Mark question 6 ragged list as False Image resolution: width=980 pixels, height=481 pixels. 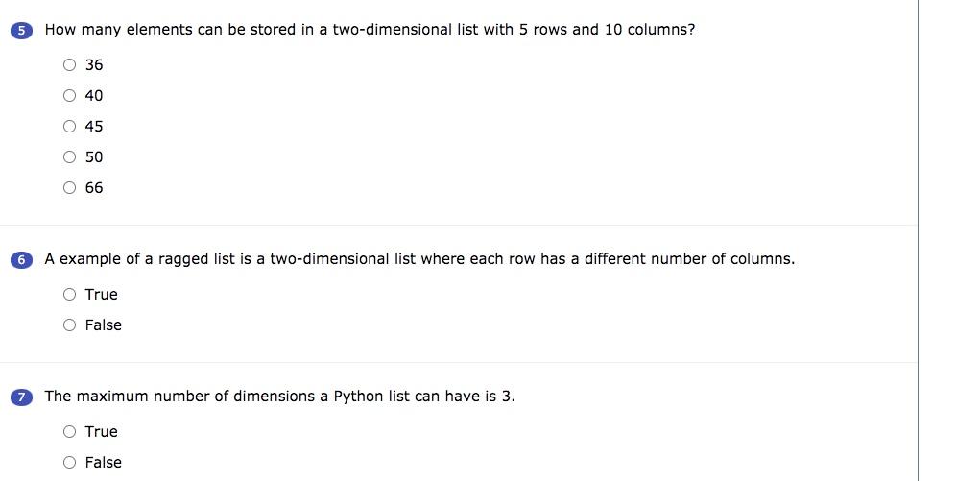tap(69, 325)
